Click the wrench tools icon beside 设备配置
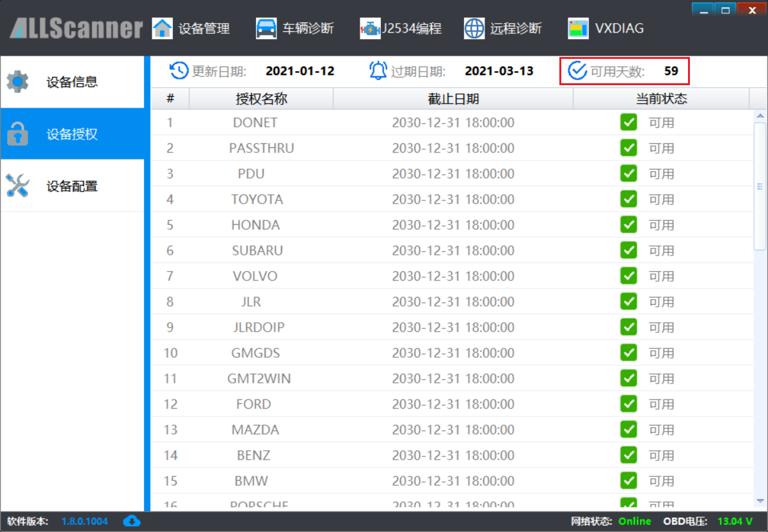Screen dimensions: 768x532 18,186
